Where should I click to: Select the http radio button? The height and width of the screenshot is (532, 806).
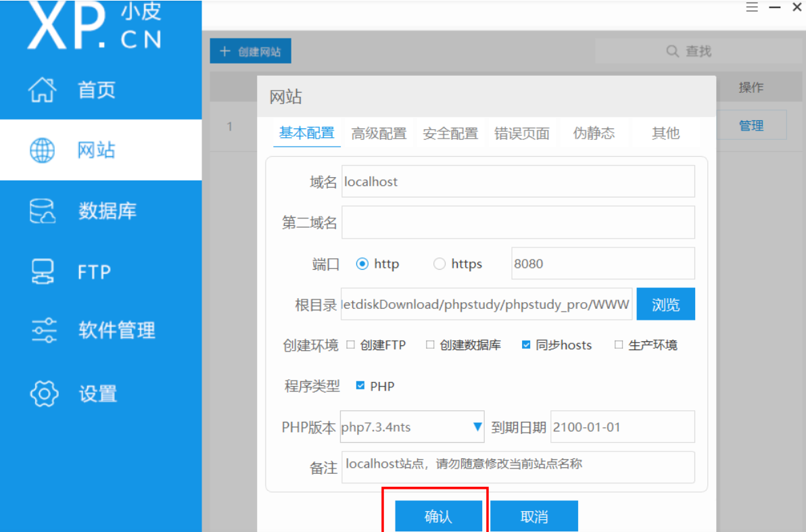coord(362,264)
